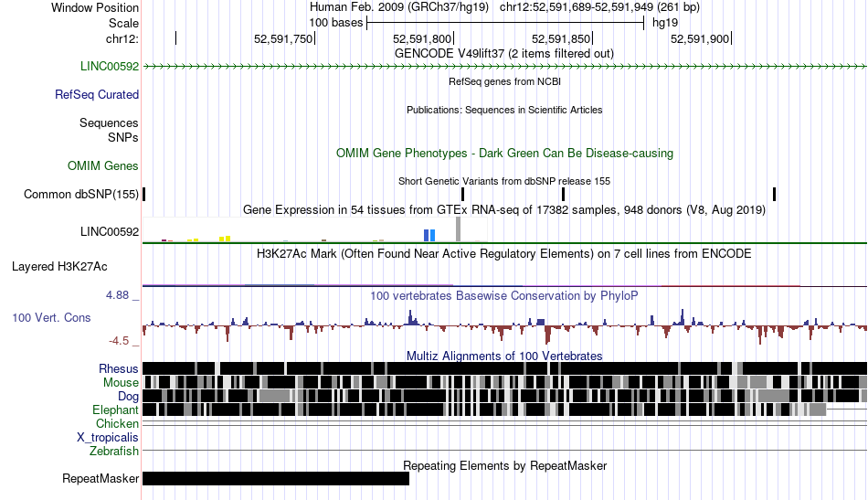Select the Chicken alignment row label

point(117,423)
